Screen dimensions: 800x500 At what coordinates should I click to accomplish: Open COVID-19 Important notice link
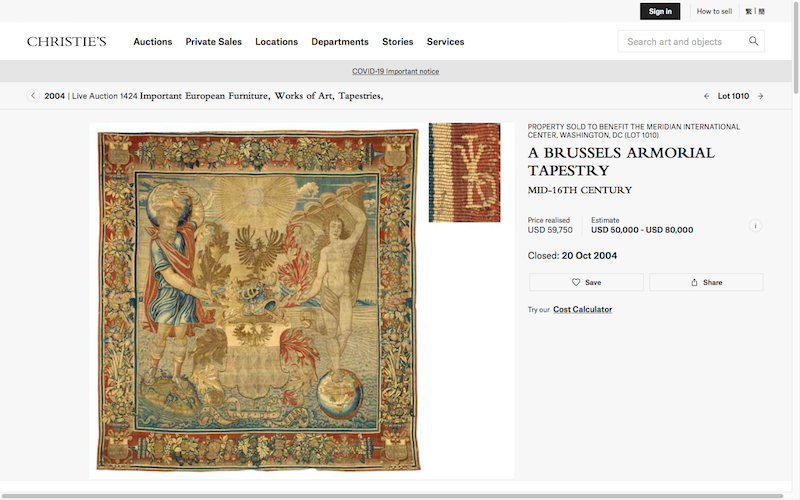(395, 71)
